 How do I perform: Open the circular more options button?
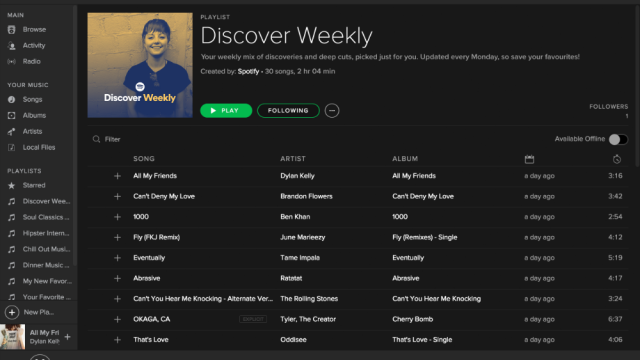coord(332,111)
